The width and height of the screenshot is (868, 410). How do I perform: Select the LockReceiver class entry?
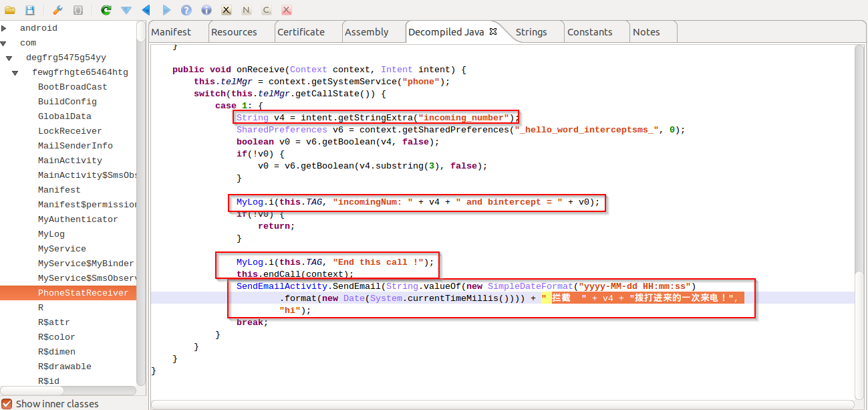click(x=70, y=131)
